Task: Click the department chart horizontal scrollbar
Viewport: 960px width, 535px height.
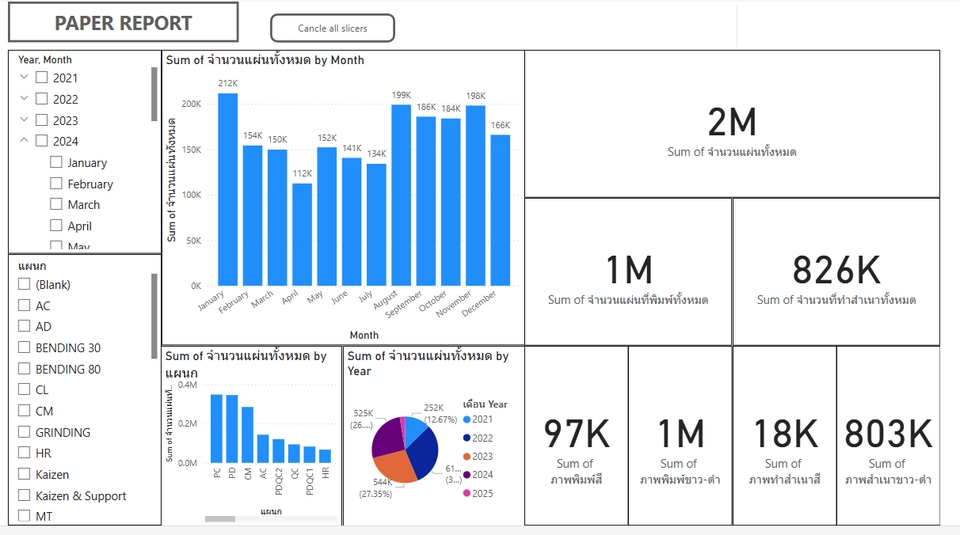Action: click(x=220, y=518)
